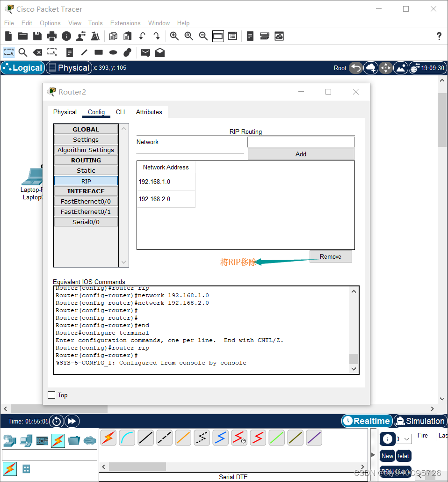Image resolution: width=448 pixels, height=482 pixels.
Task: Click IOS commands scroll up arrow
Action: point(354,292)
